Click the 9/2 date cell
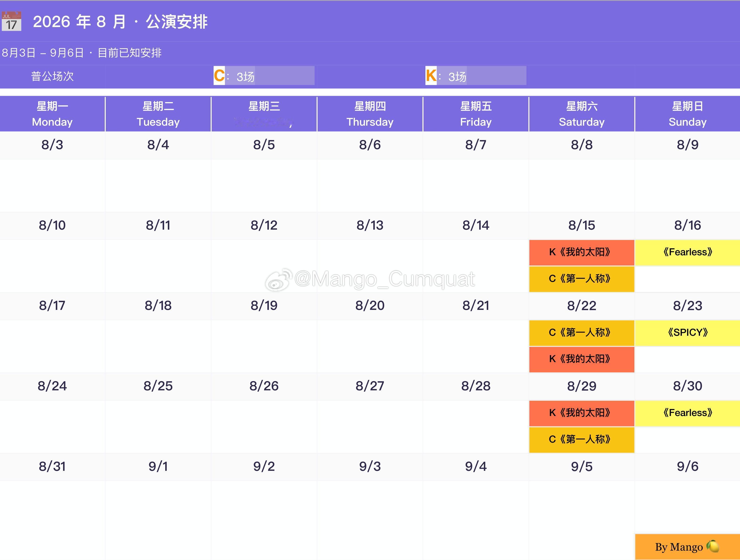This screenshot has width=740, height=560. pos(264,467)
